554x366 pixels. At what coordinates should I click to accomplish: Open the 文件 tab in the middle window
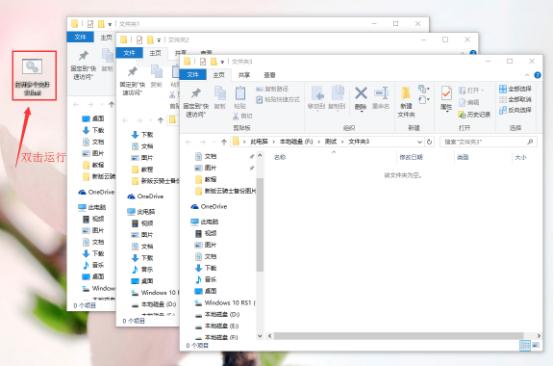[x=129, y=53]
